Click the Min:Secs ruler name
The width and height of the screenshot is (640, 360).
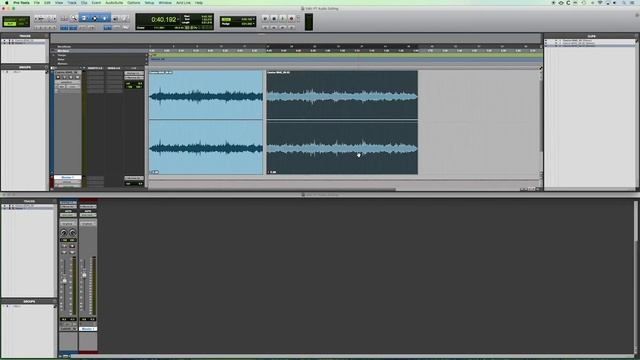pyautogui.click(x=63, y=51)
